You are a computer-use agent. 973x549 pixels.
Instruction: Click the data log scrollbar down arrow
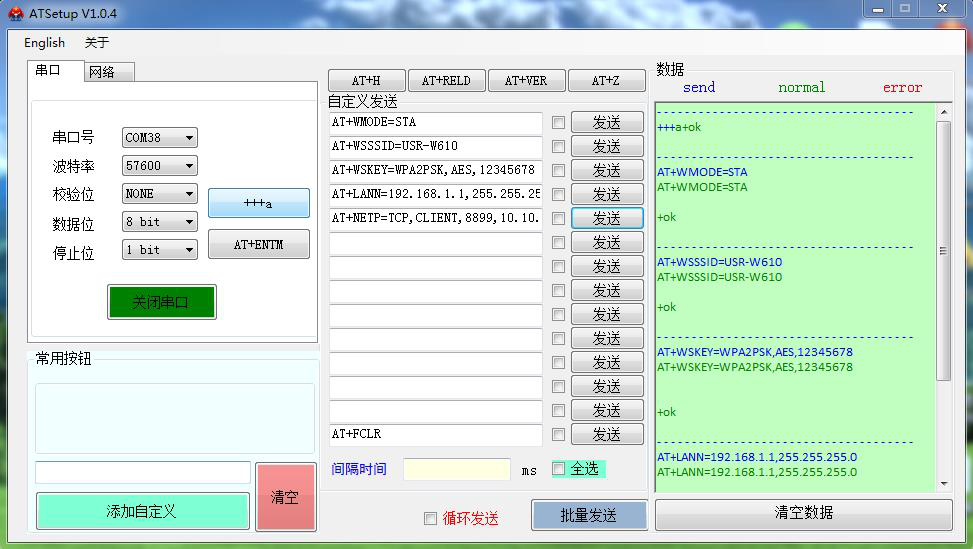[x=944, y=484]
